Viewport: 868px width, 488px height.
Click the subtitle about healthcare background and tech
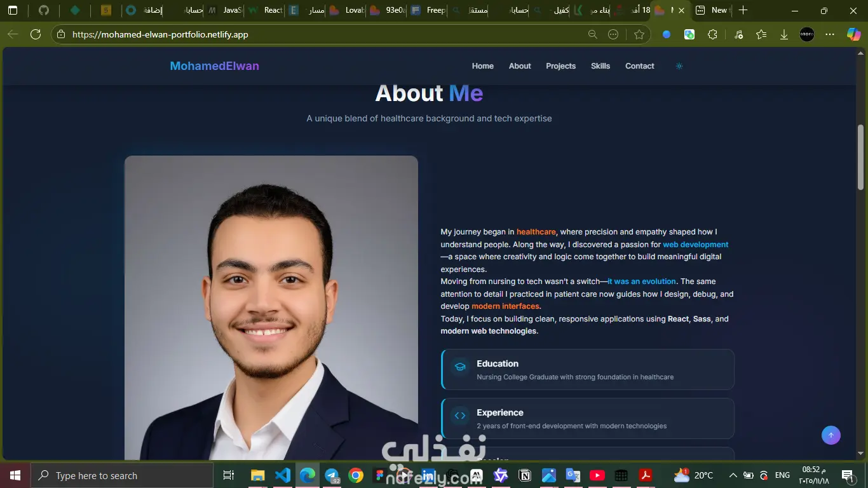click(429, 118)
